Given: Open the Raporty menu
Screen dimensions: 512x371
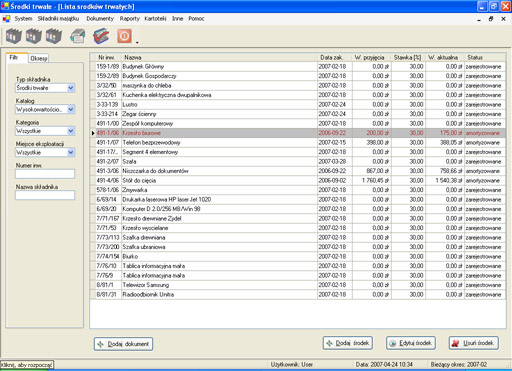Looking at the screenshot, I should click(130, 19).
